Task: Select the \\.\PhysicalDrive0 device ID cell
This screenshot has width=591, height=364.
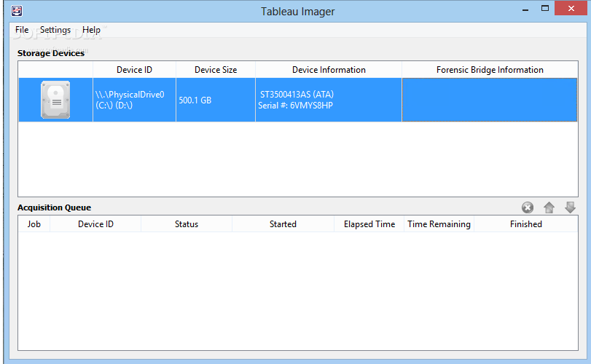Action: tap(134, 100)
